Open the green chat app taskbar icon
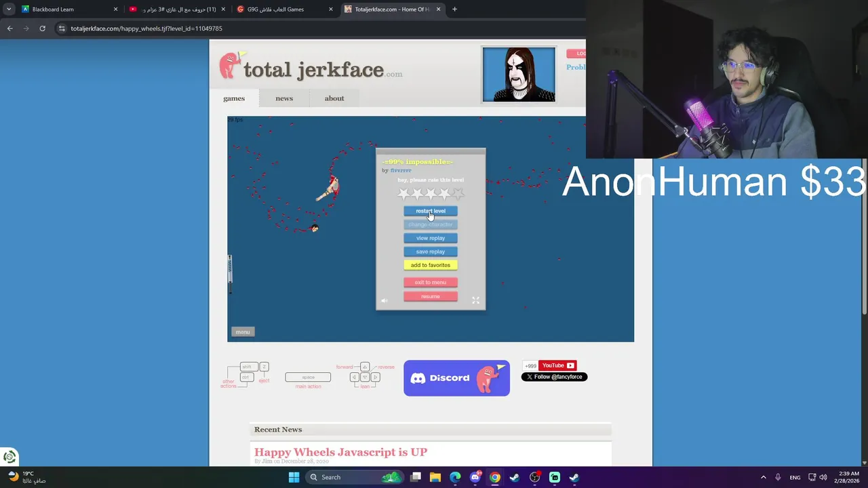The width and height of the screenshot is (868, 488). pyautogui.click(x=554, y=477)
